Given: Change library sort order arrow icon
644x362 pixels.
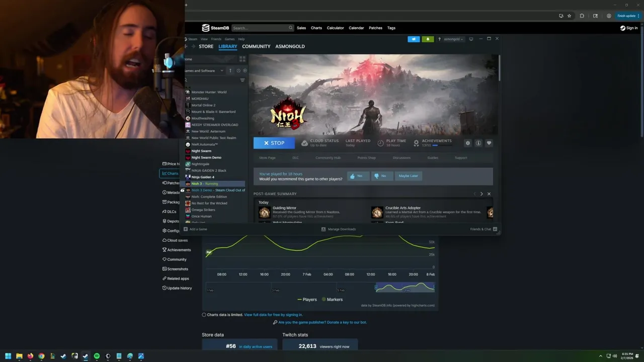Looking at the screenshot, I should tap(230, 71).
